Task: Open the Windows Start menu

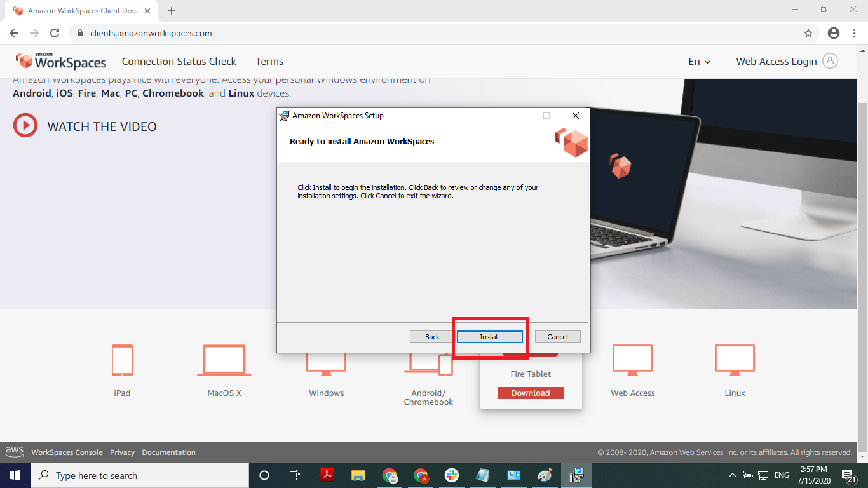Action: (15, 475)
